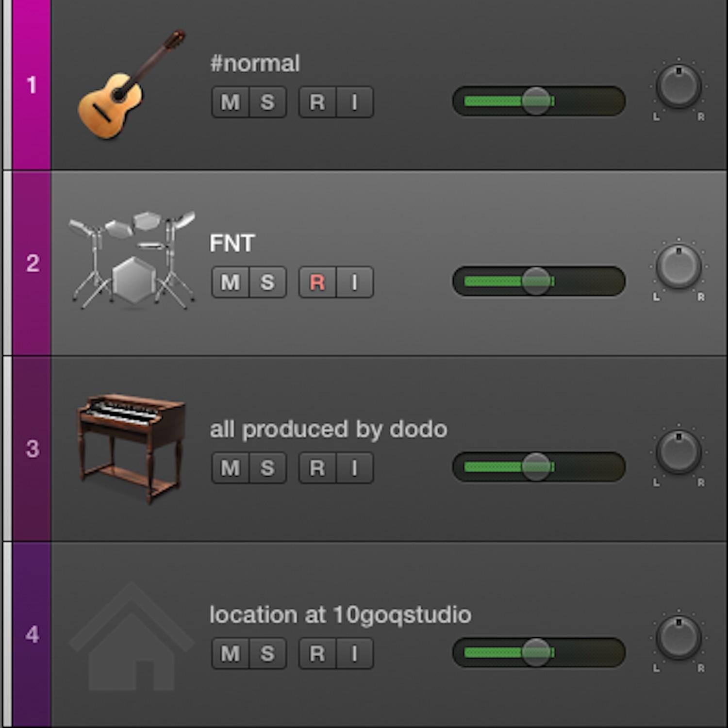
Task: Click pan knob on 'location at 10goqstudio' track
Action: pos(678,638)
